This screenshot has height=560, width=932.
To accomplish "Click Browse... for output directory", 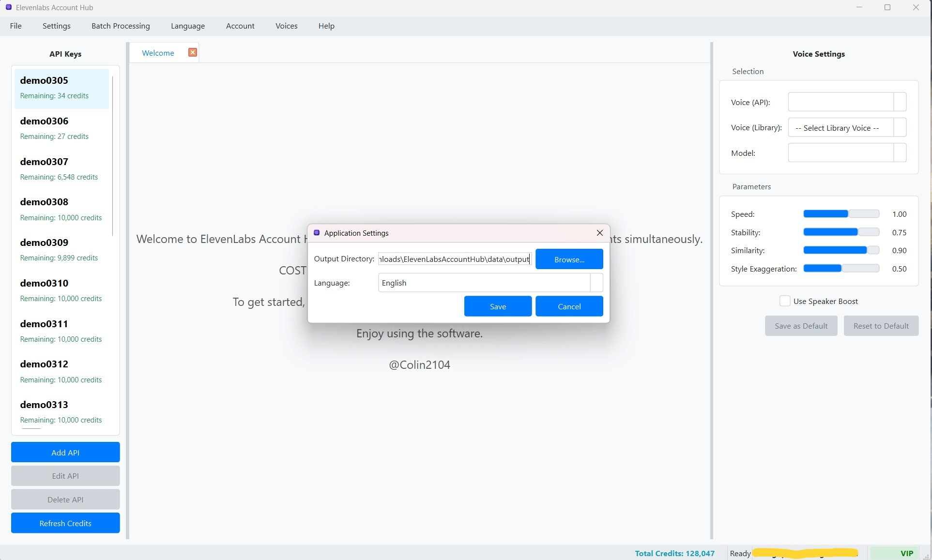I will click(569, 259).
